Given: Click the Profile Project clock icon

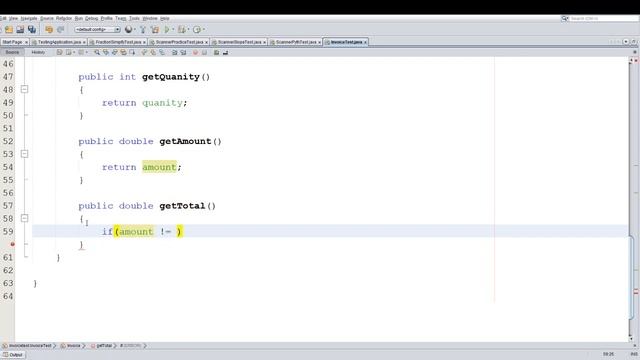Looking at the screenshot, I should pos(197,29).
